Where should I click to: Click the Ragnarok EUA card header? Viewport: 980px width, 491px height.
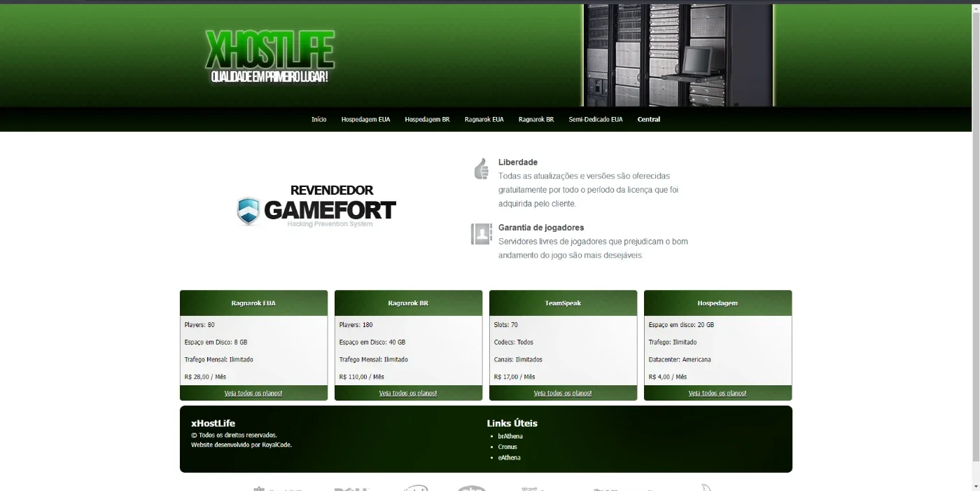coord(253,303)
